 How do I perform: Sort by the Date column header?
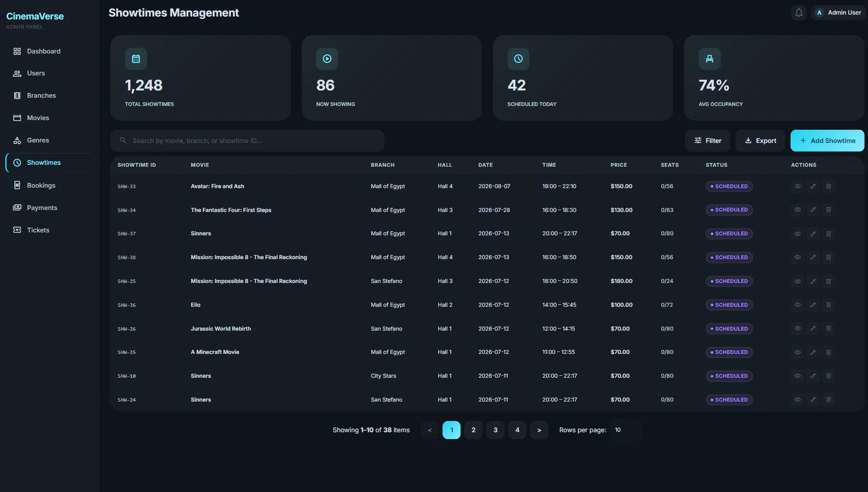[485, 165]
